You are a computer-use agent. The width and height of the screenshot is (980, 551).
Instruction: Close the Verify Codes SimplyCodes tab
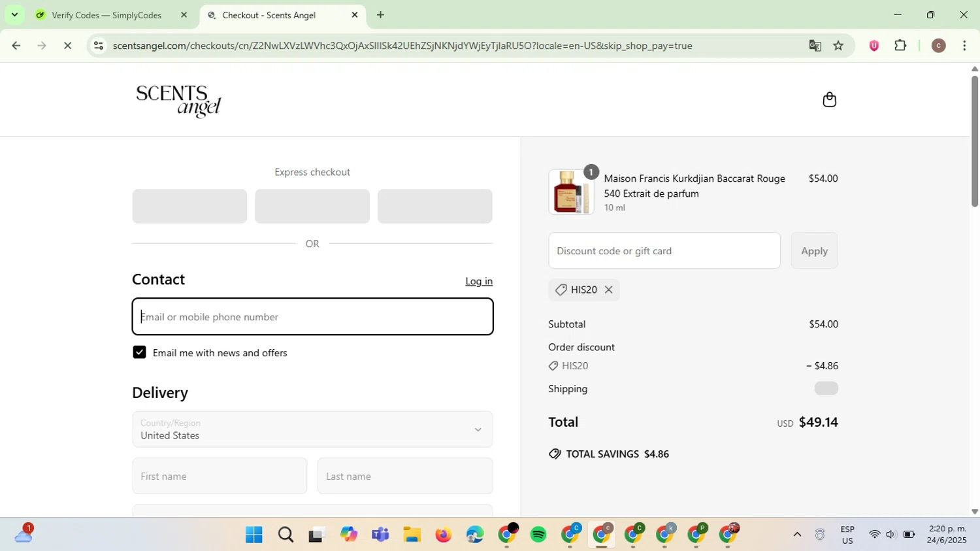pyautogui.click(x=184, y=15)
